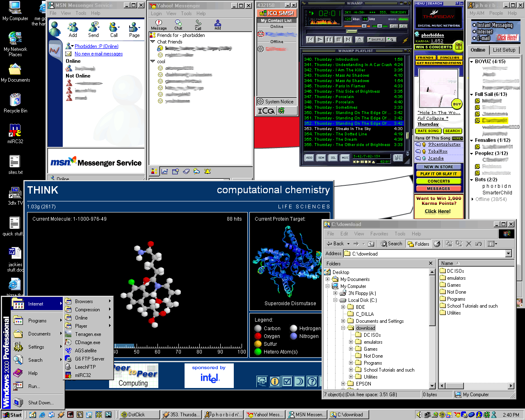This screenshot has width=525, height=420.
Task: Open the Address bar dropdown in Explorer
Action: pyautogui.click(x=509, y=253)
